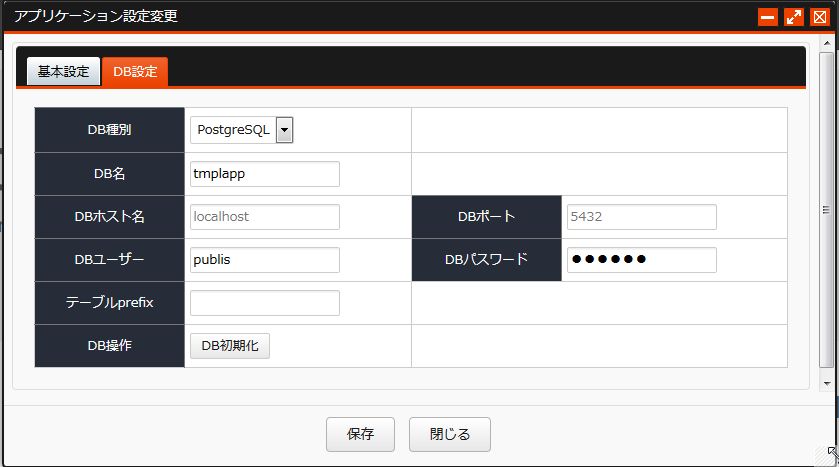The image size is (839, 467).
Task: Select the DB設定 tab
Action: 135,71
